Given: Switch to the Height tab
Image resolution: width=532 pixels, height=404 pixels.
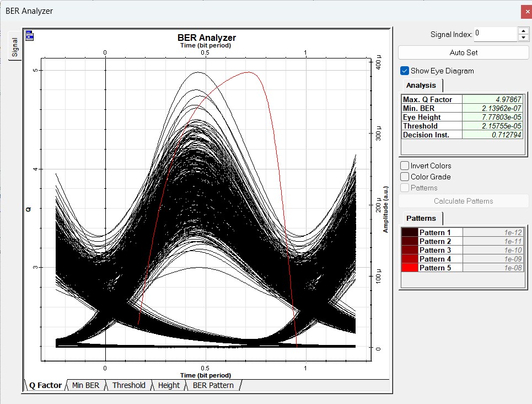Looking at the screenshot, I should tap(169, 385).
